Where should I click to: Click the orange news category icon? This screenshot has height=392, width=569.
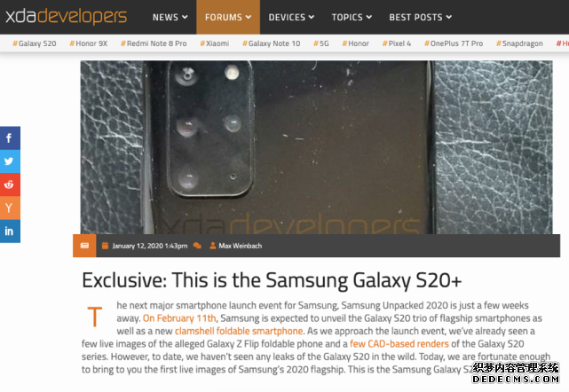[84, 246]
